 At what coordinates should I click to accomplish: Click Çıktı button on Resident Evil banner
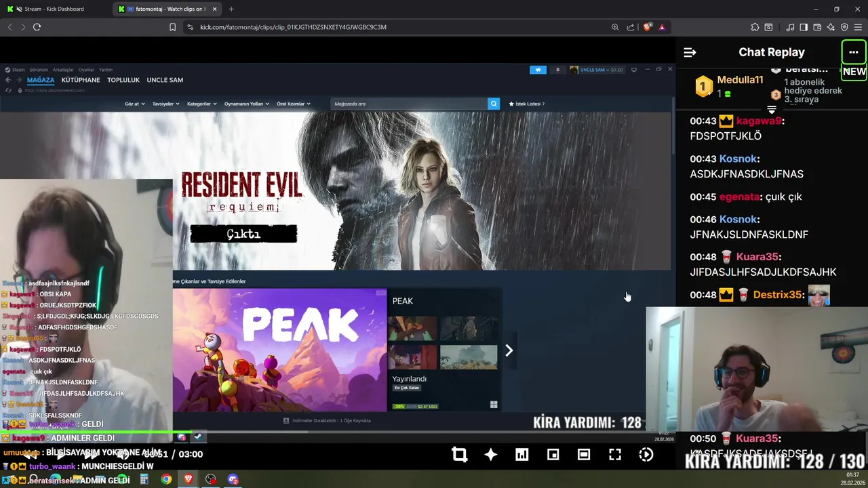click(243, 234)
